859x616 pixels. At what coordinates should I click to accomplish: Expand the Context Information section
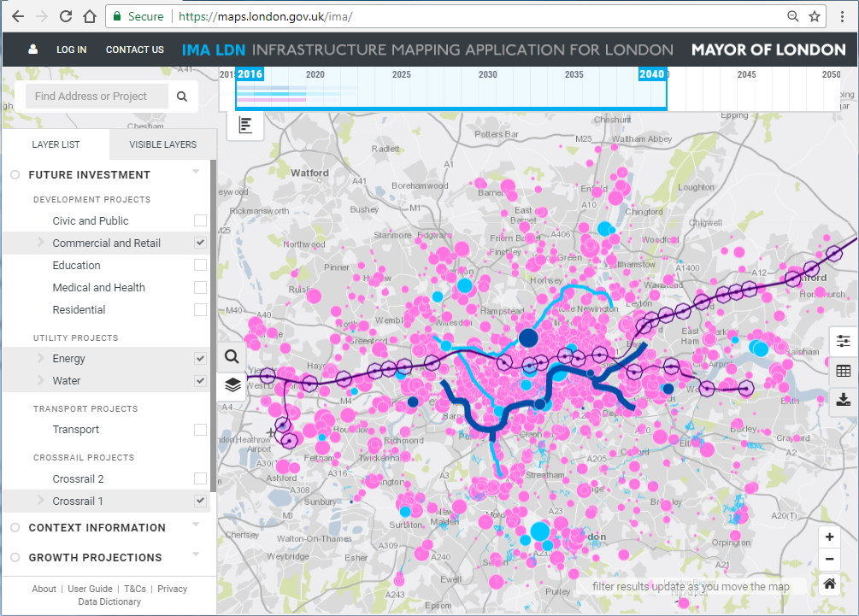[x=97, y=528]
